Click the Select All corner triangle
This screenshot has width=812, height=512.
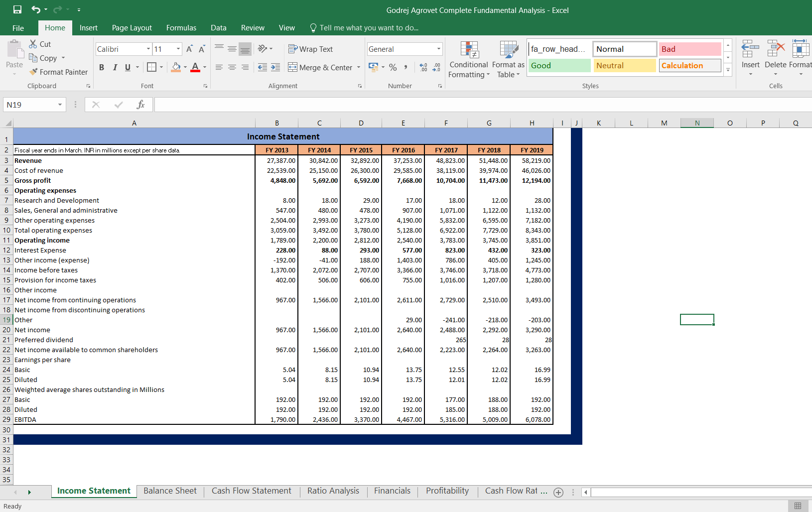point(7,123)
